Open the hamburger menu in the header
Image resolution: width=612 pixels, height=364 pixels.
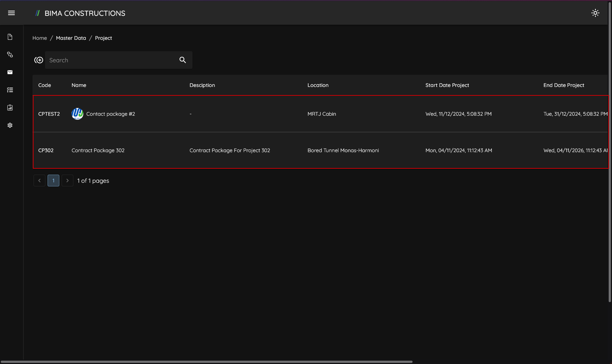[11, 13]
